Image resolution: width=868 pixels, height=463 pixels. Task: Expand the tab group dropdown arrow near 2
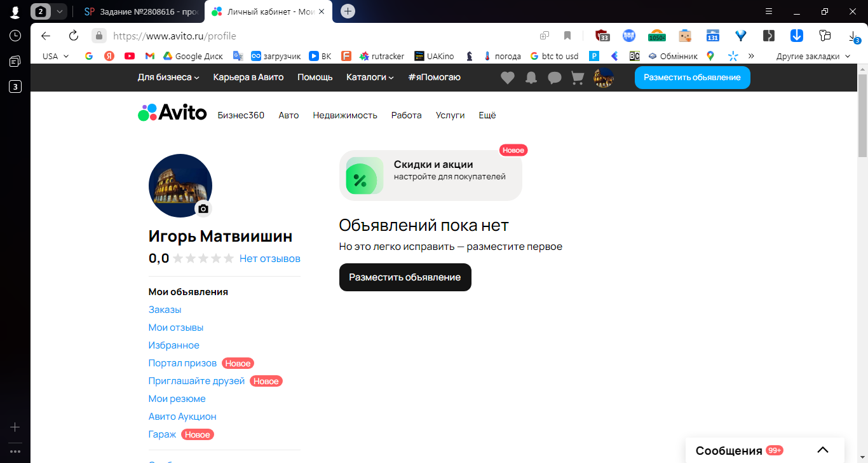point(59,11)
